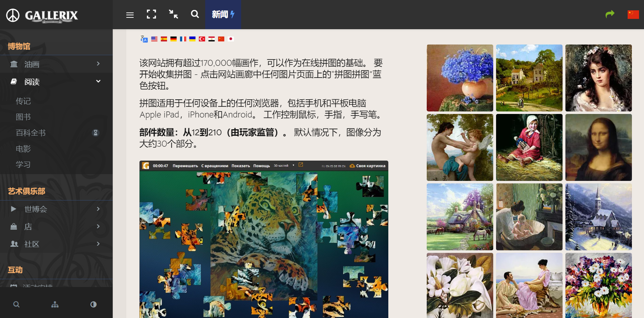Open the colorful bouquet painting thumbnail
644x318 pixels.
[598, 285]
